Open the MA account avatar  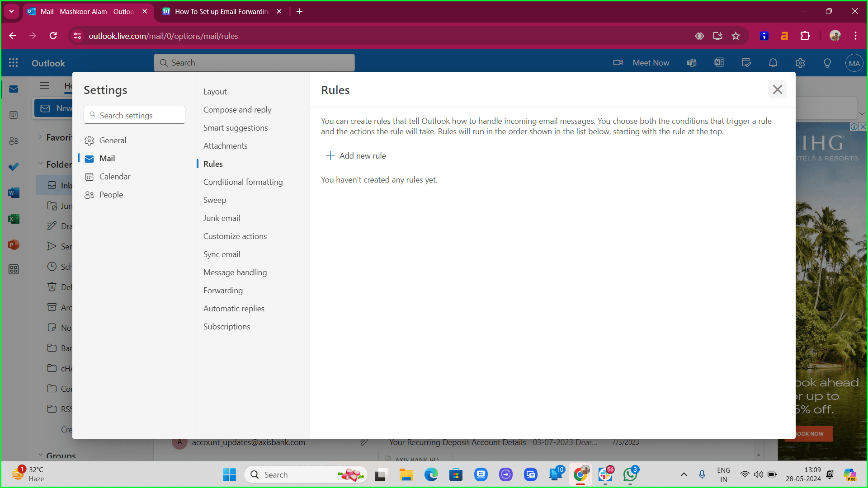(854, 63)
